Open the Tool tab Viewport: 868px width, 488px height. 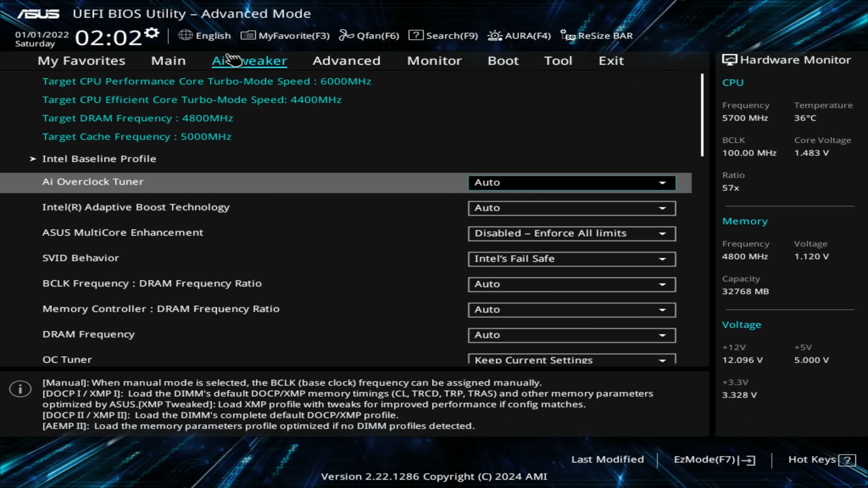point(558,61)
